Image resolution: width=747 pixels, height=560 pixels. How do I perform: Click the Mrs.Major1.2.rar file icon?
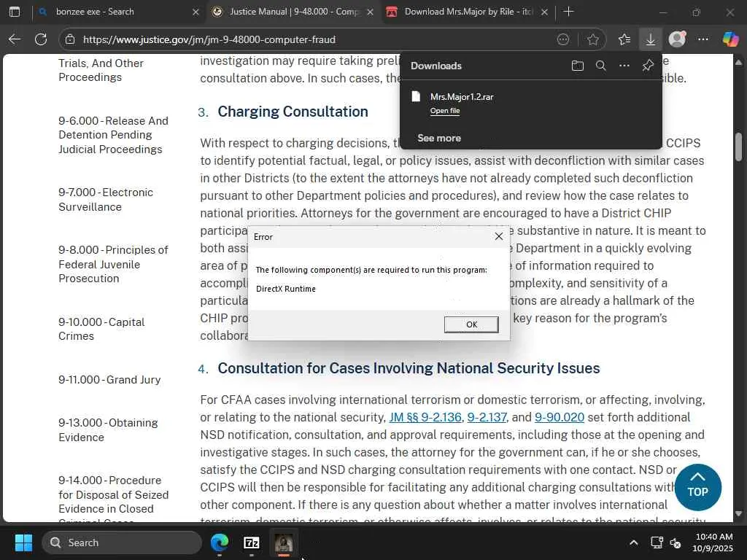tap(416, 97)
